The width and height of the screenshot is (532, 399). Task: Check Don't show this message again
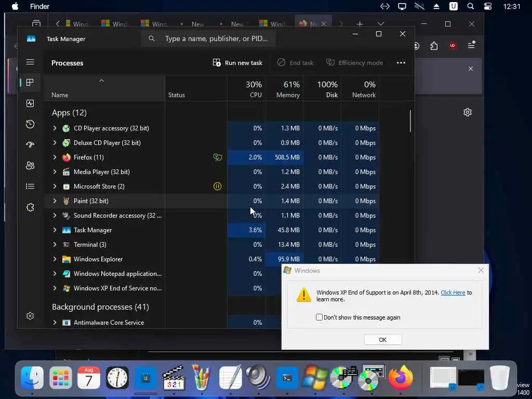(x=319, y=317)
